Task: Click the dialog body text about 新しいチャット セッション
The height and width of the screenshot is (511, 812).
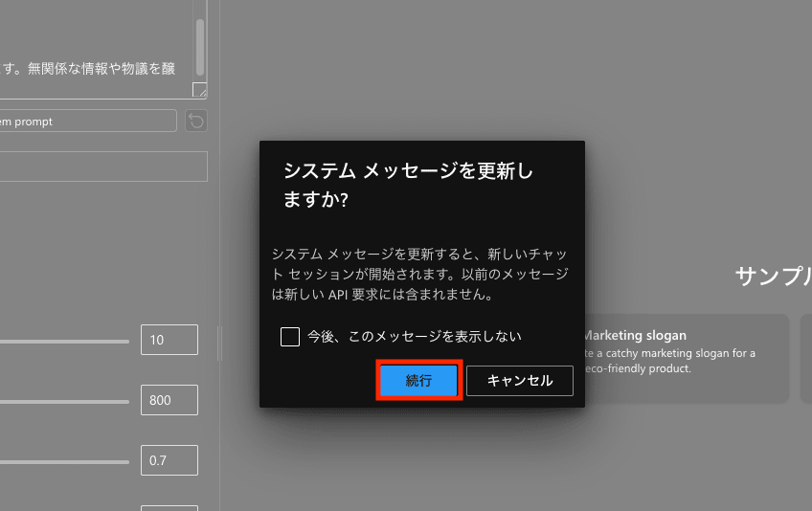Action: 420,274
